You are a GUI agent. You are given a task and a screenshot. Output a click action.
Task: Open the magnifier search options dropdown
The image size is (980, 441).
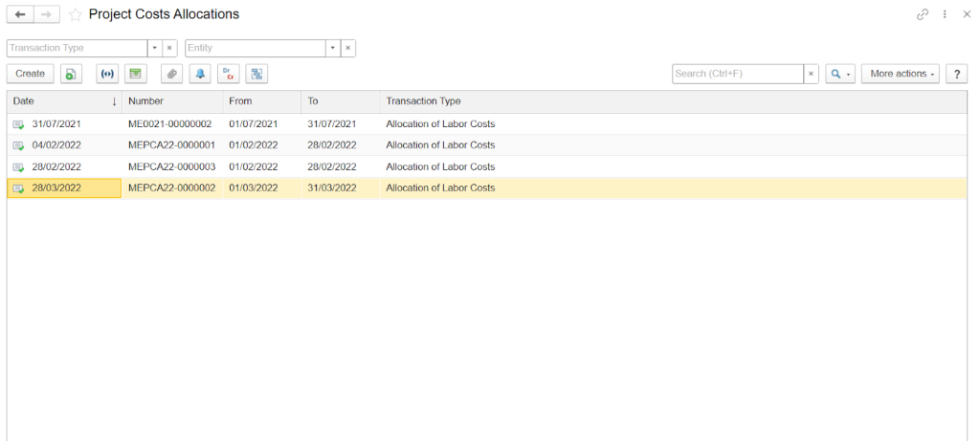(840, 74)
